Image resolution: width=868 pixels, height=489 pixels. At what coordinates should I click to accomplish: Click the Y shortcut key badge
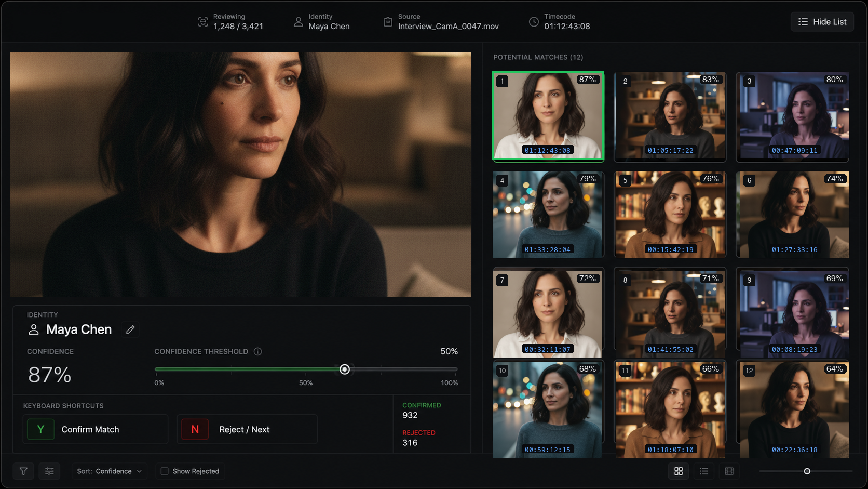click(x=40, y=429)
